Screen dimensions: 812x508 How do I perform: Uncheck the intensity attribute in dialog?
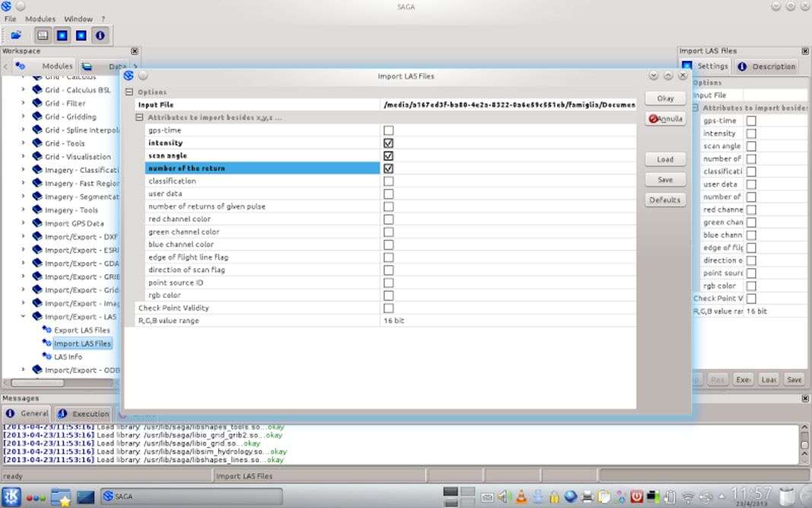(388, 143)
